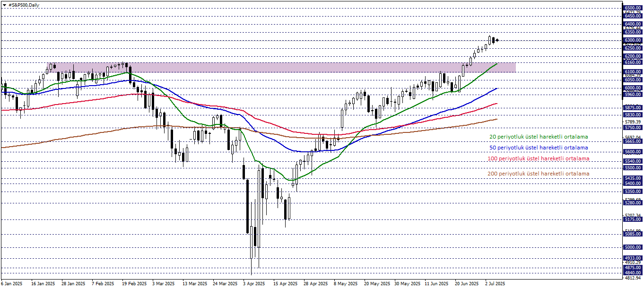
Task: Click the 4840.00 price level label
Action: (632, 273)
